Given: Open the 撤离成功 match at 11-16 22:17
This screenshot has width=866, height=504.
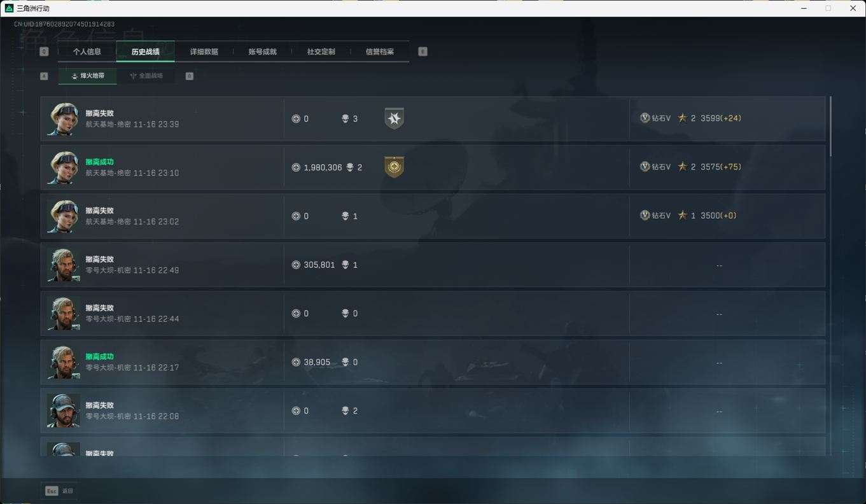Looking at the screenshot, I should [x=433, y=362].
